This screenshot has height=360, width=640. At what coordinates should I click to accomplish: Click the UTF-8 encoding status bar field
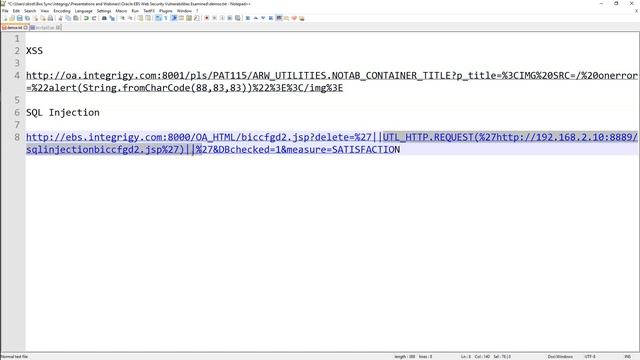click(590, 357)
